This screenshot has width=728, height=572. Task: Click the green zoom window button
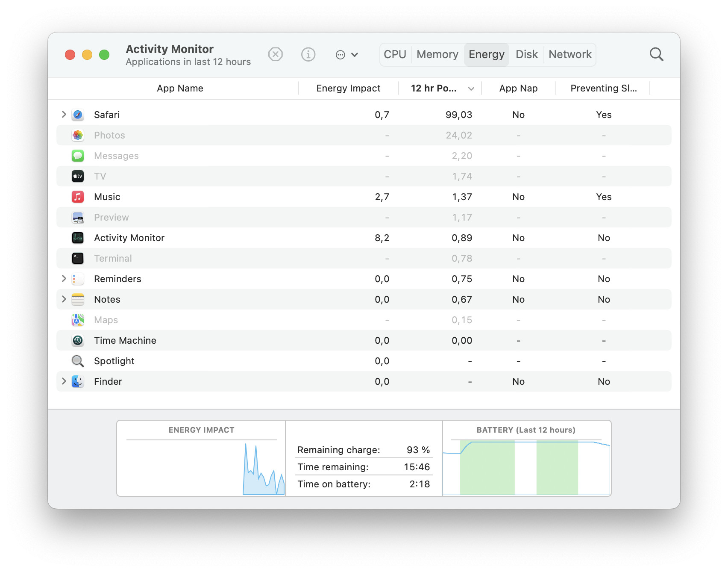(104, 55)
